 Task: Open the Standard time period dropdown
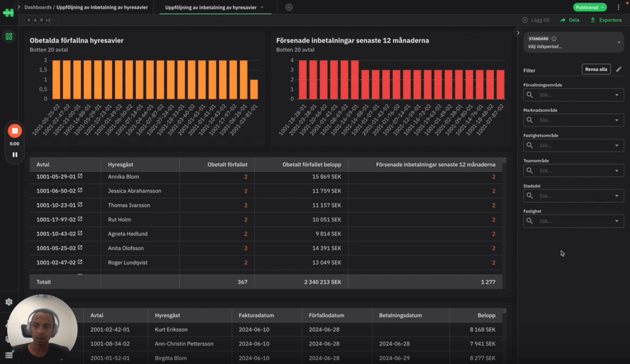pyautogui.click(x=573, y=43)
